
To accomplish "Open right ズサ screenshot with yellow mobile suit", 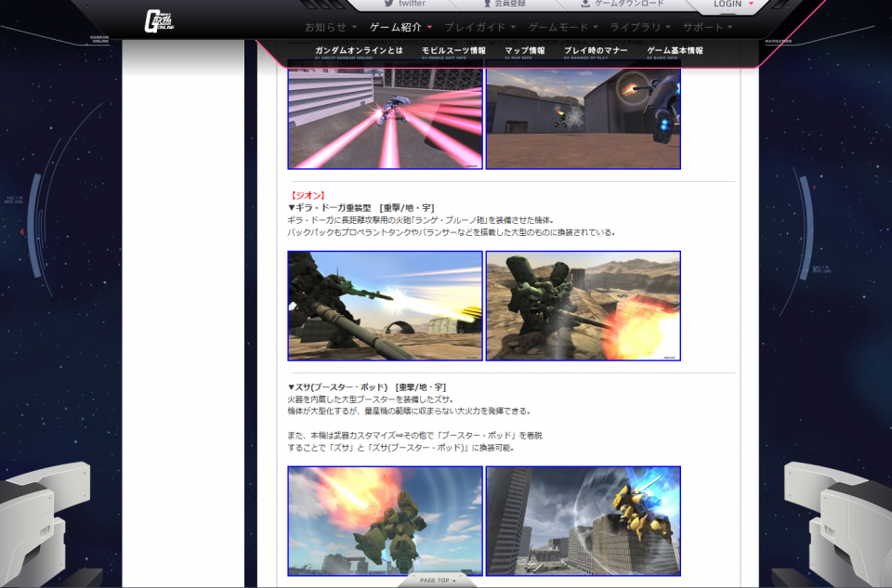I will 583,520.
